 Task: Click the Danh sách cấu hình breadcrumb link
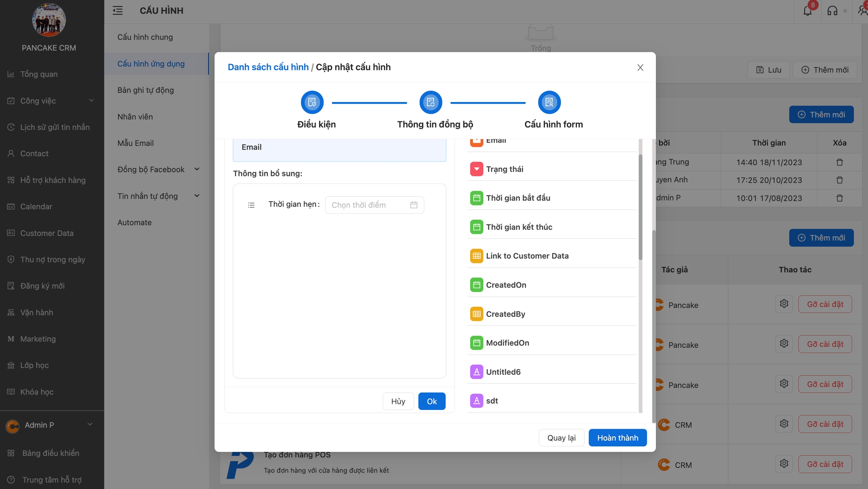[268, 67]
